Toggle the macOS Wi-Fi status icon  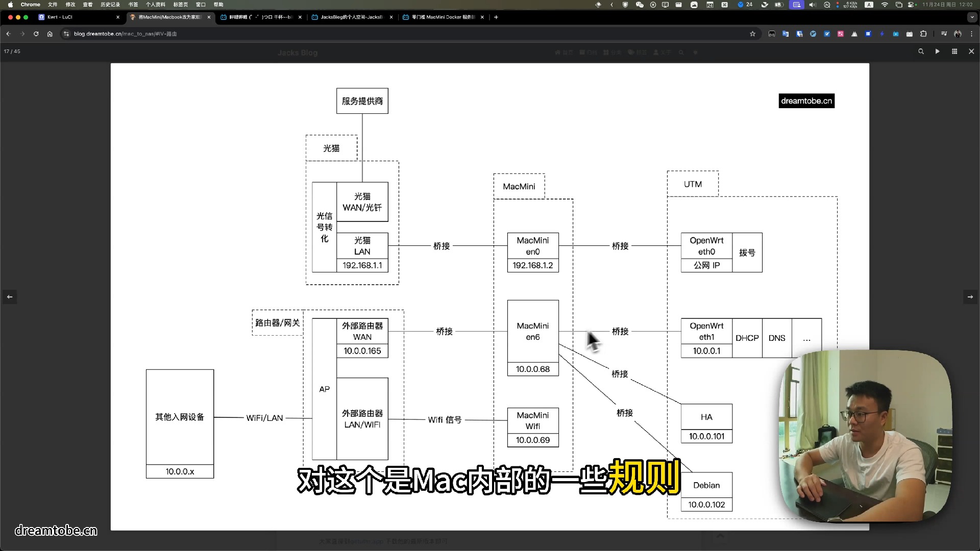pos(885,5)
